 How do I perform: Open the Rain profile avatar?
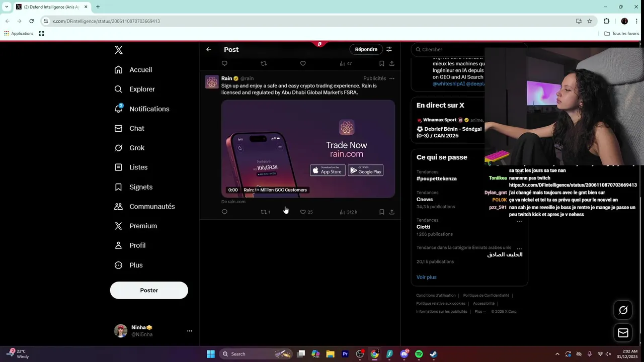[x=212, y=82]
